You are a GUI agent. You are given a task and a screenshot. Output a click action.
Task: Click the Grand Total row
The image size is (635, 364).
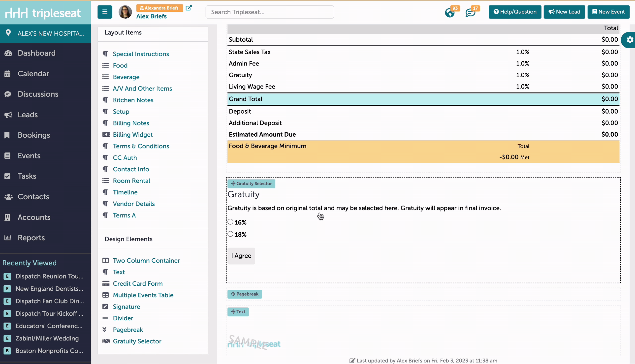pos(423,99)
